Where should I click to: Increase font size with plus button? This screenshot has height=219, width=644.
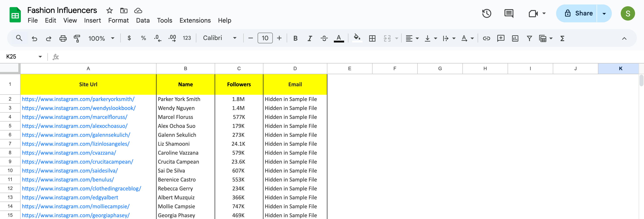point(279,38)
